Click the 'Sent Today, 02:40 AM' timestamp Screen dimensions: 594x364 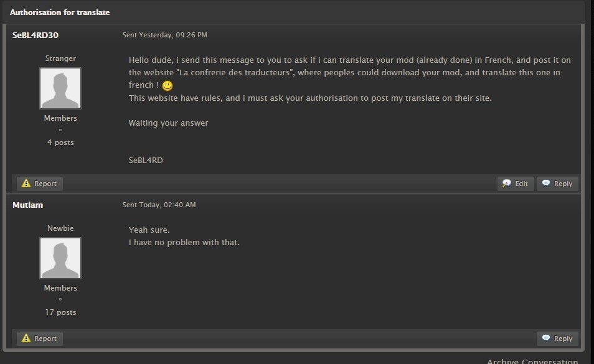coord(159,205)
